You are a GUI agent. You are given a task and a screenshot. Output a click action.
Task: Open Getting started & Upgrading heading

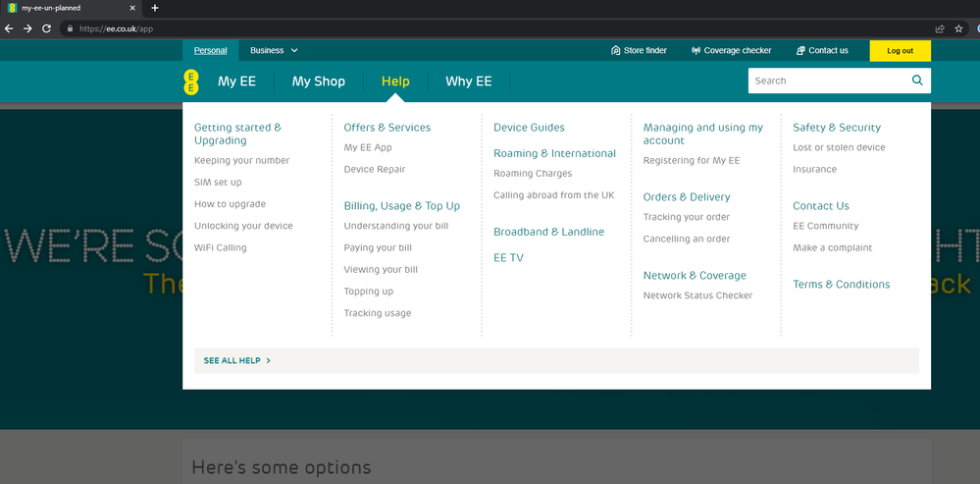pyautogui.click(x=238, y=134)
